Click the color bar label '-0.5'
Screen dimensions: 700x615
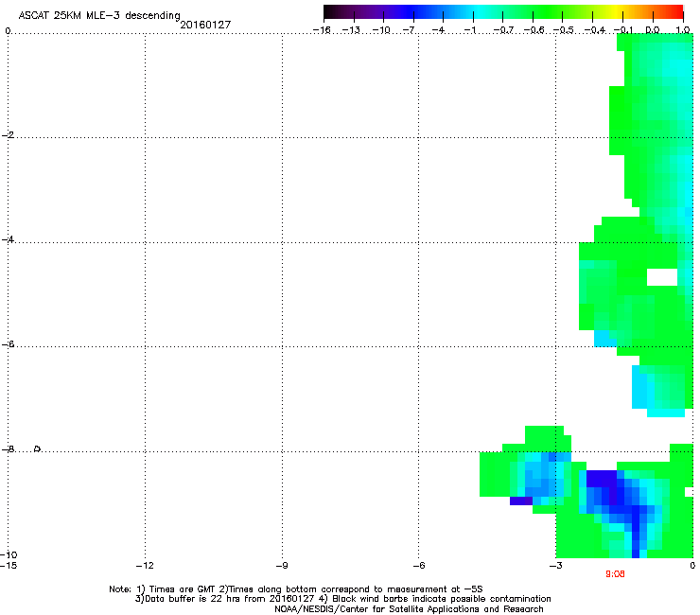[x=564, y=30]
